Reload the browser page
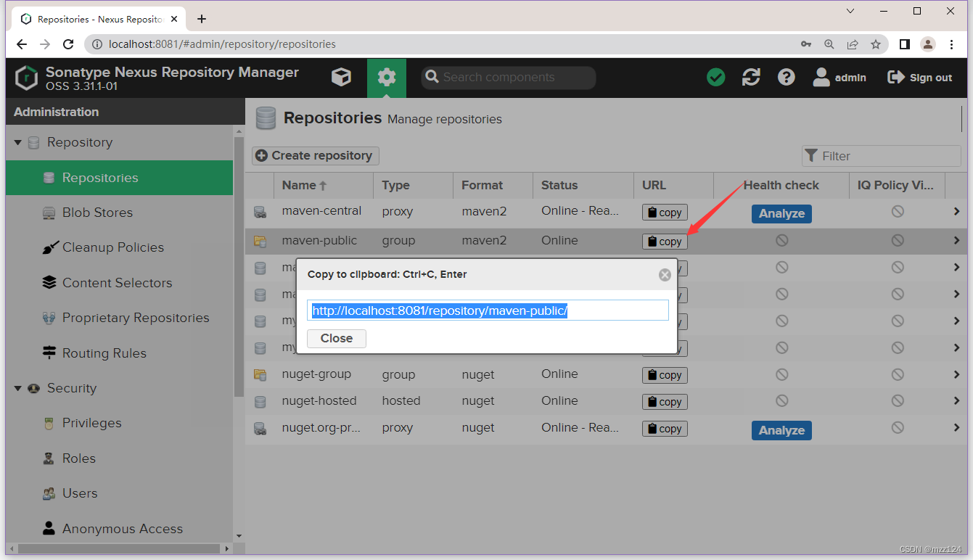 pos(68,44)
